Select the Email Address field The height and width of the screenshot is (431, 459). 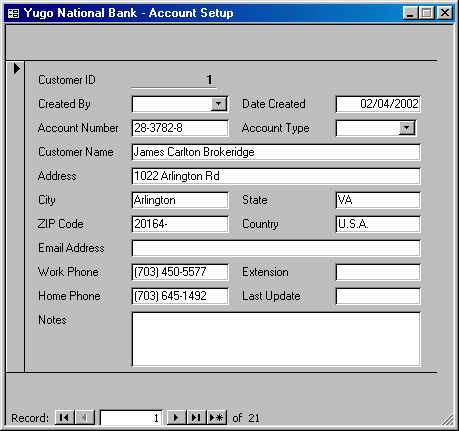tap(276, 248)
